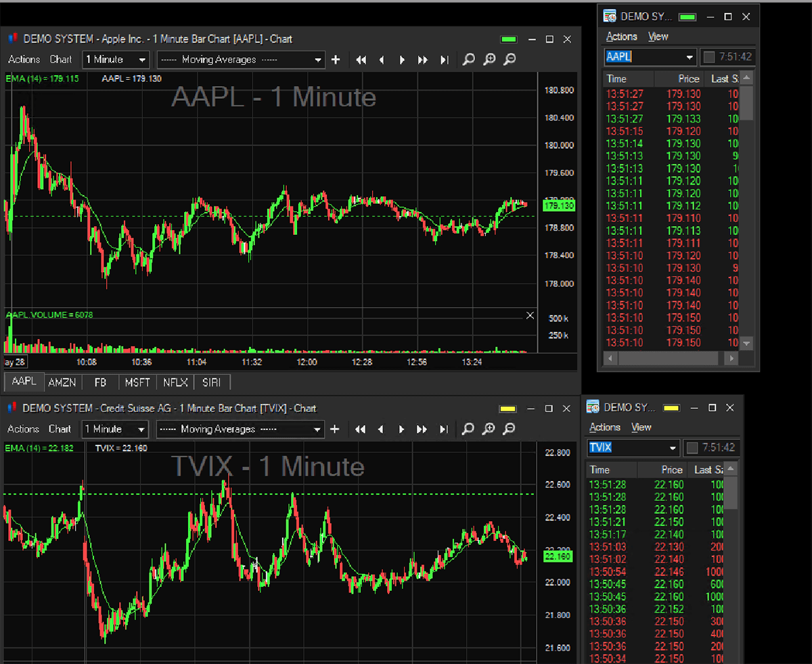Step forward one bar in AAPL chart
The width and height of the screenshot is (812, 664).
(402, 60)
